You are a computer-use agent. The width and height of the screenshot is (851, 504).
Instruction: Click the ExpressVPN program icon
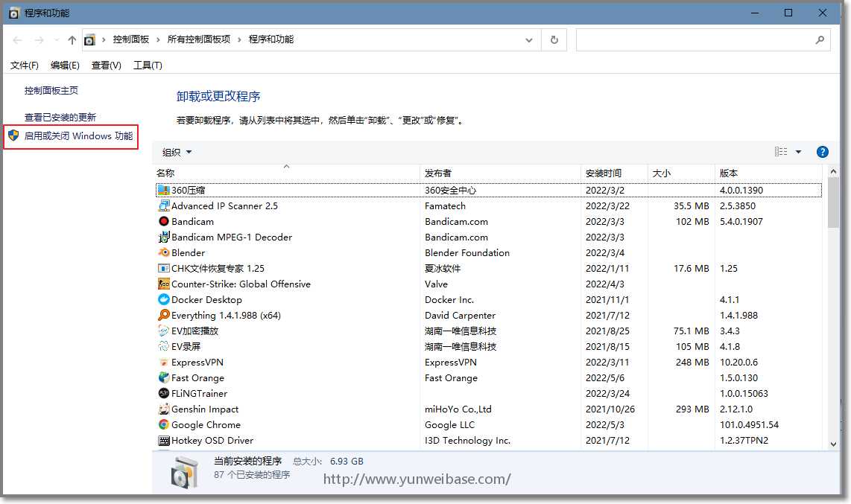(x=163, y=363)
